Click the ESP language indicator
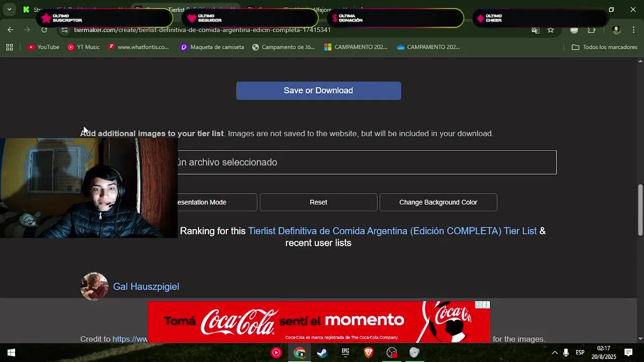Screen dimensions: 644x362 [580, 352]
